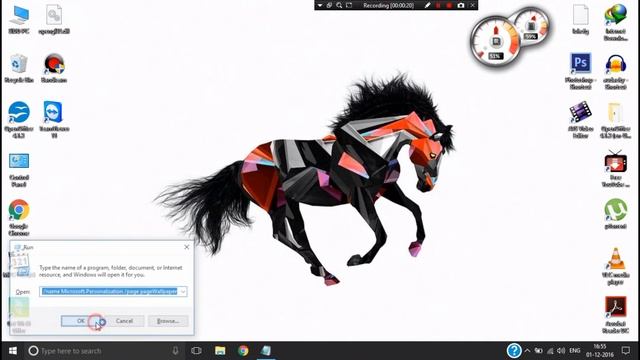The width and height of the screenshot is (640, 360).
Task: Open the Control Panel desktop icon
Action: [19, 170]
